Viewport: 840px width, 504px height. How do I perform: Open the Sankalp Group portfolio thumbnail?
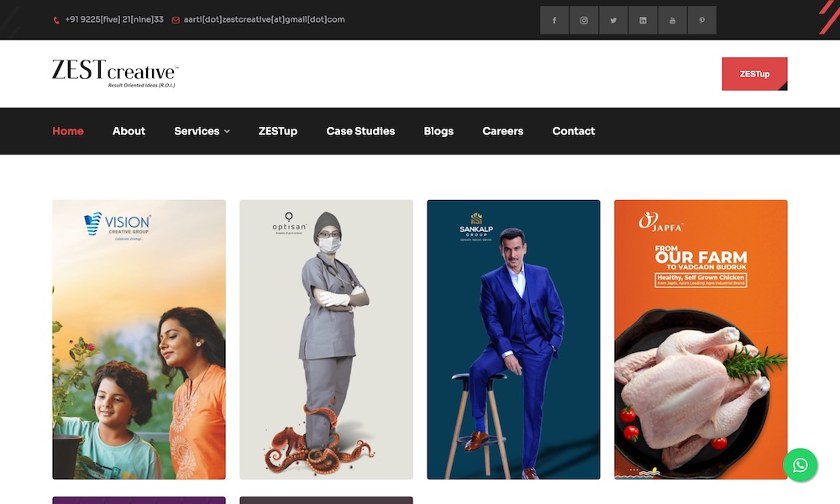513,339
